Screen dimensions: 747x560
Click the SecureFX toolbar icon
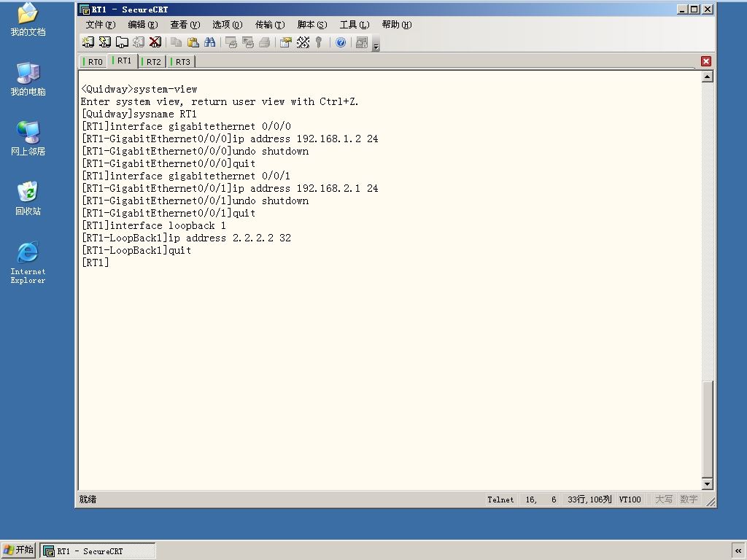362,42
